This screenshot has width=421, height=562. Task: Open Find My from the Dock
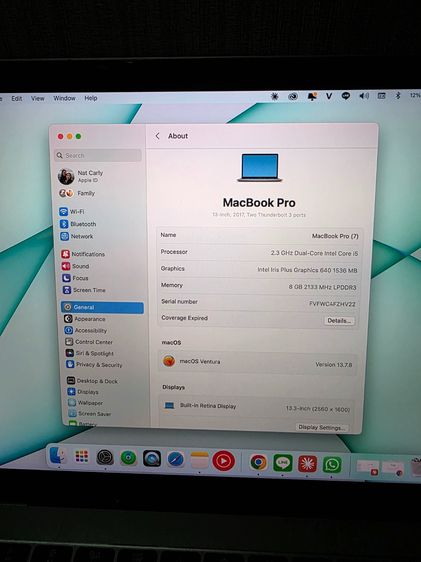coord(128,458)
